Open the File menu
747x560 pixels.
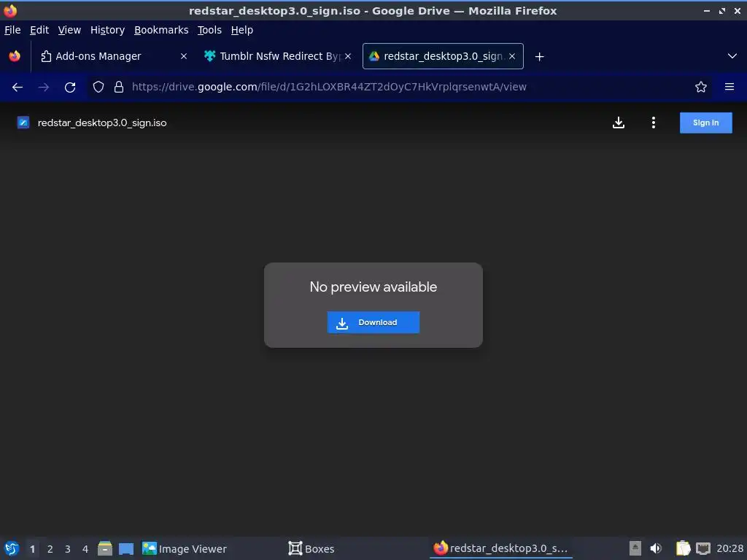[x=12, y=30]
